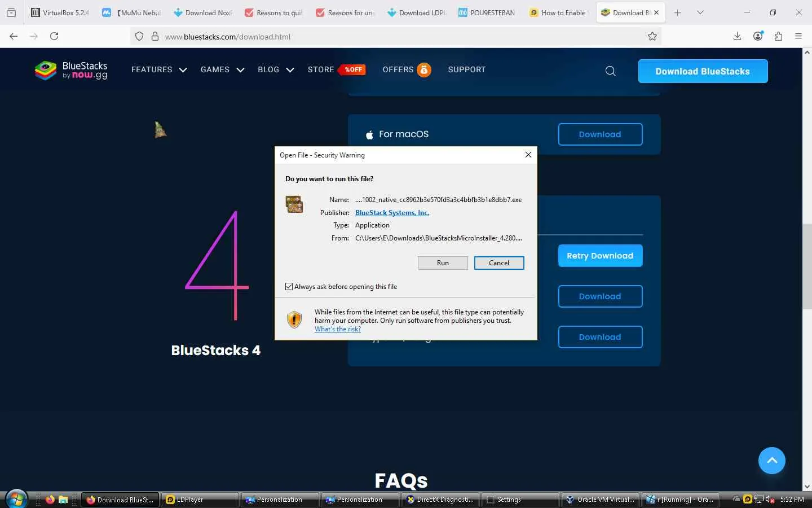Go back to the previous page
Screen dimensions: 812x508
pos(14,36)
